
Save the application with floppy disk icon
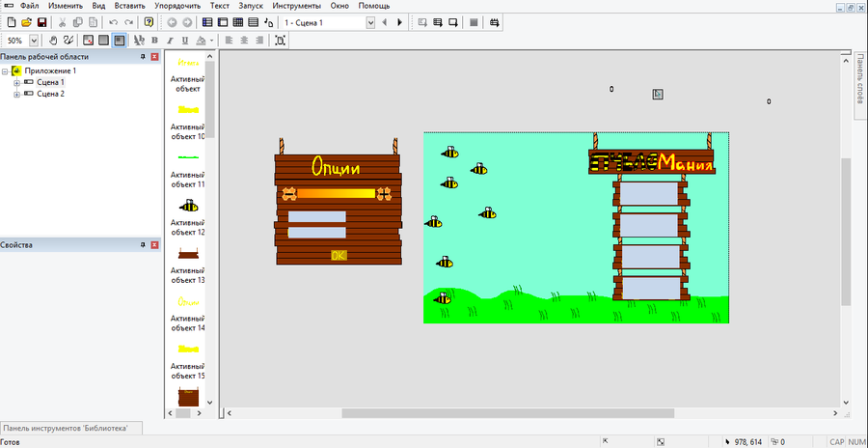click(x=41, y=23)
